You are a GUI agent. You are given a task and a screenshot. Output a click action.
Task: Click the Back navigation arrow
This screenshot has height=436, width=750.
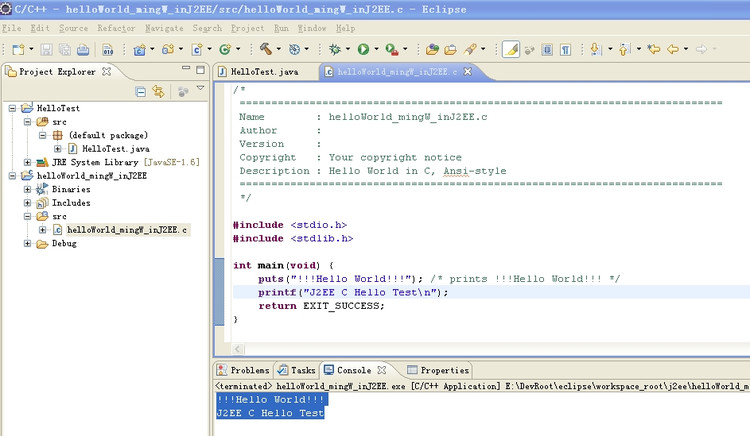click(673, 49)
